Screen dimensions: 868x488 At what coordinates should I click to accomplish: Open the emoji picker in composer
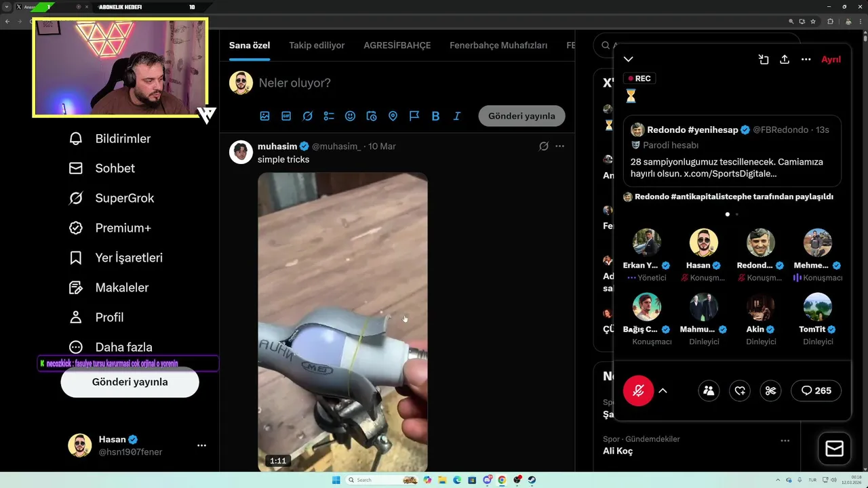[x=350, y=116]
